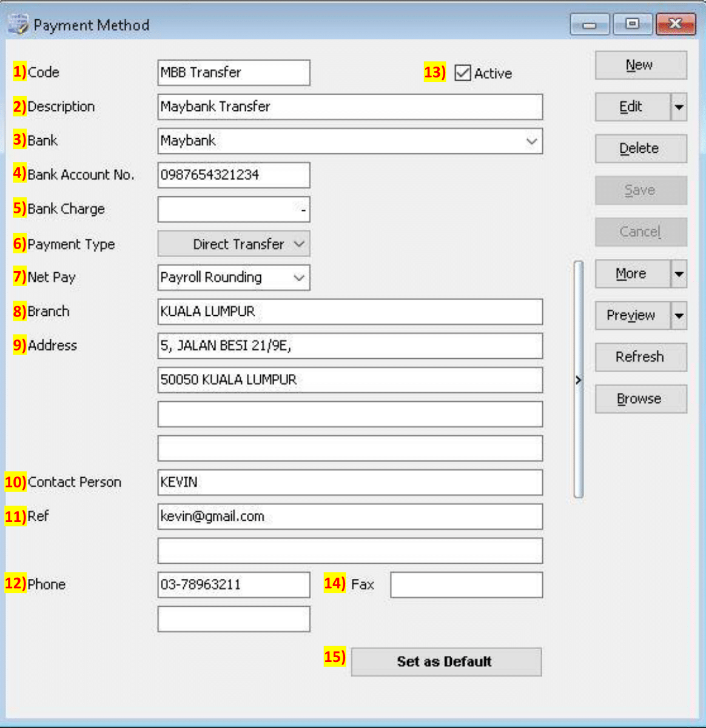Screen dimensions: 706x728
Task: Focus the Contact Person text box
Action: 350,483
